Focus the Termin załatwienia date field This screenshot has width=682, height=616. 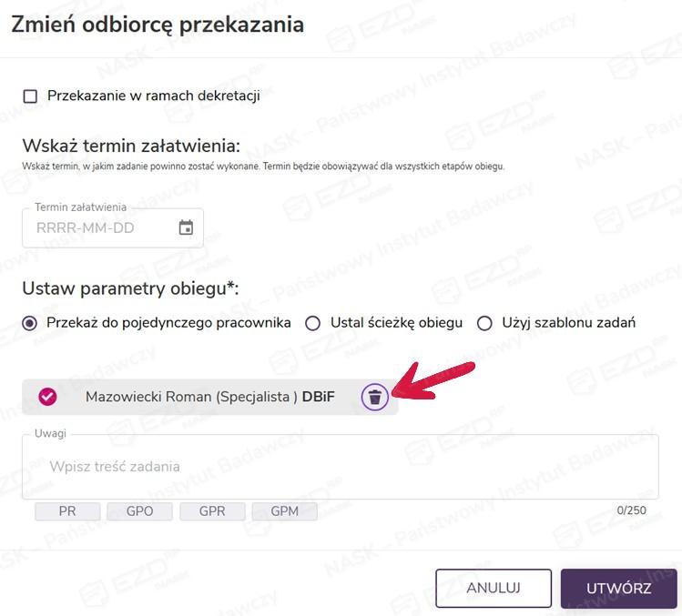tap(100, 228)
